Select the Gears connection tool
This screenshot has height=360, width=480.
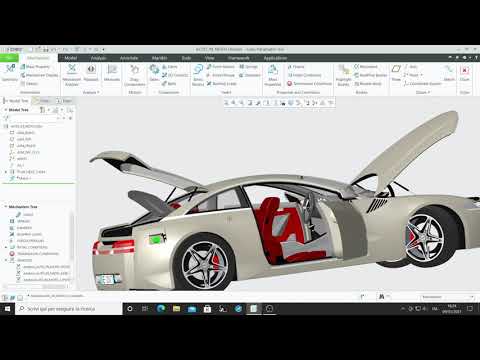[x=154, y=72]
